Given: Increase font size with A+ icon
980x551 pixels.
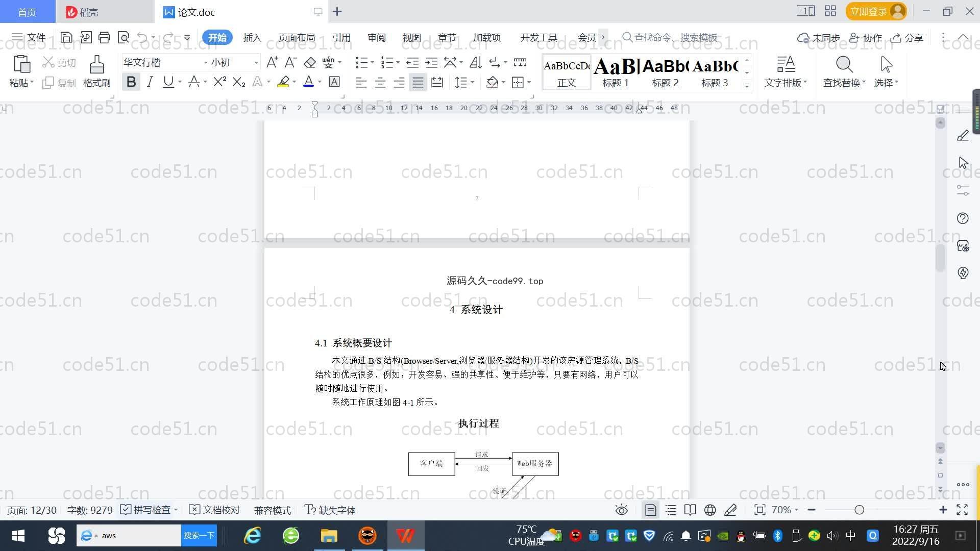Looking at the screenshot, I should [272, 62].
